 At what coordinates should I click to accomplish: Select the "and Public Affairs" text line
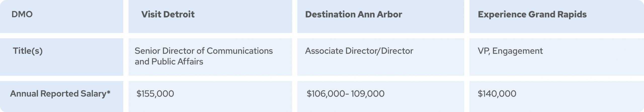tap(169, 62)
